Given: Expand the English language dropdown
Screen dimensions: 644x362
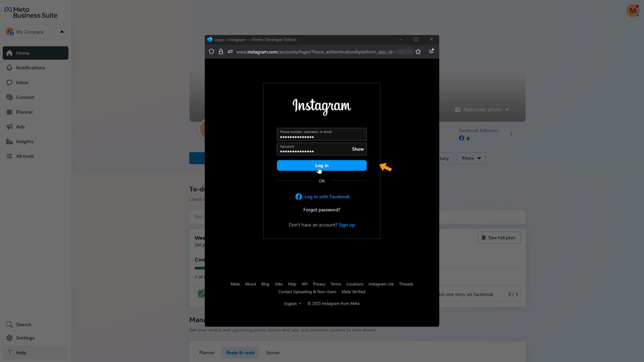Looking at the screenshot, I should click(293, 304).
